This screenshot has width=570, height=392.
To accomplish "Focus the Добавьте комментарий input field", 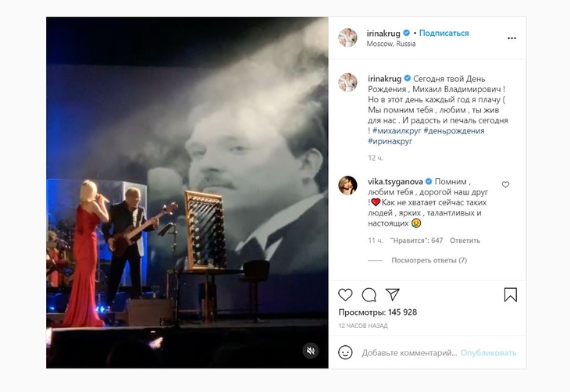I will pyautogui.click(x=409, y=353).
